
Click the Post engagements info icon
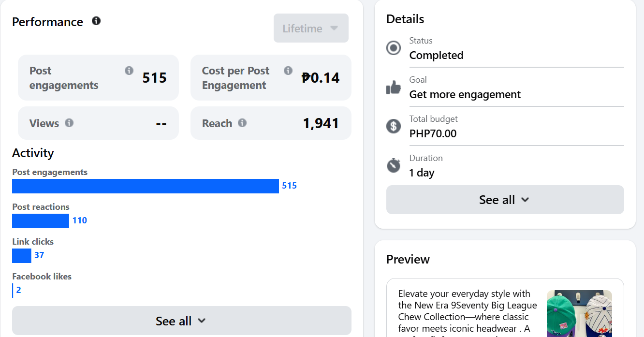[x=129, y=71]
